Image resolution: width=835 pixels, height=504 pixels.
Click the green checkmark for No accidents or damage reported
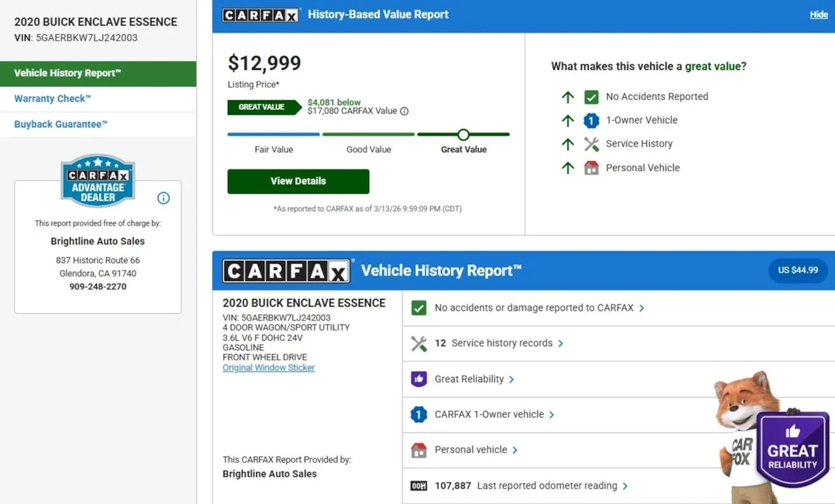(x=419, y=308)
